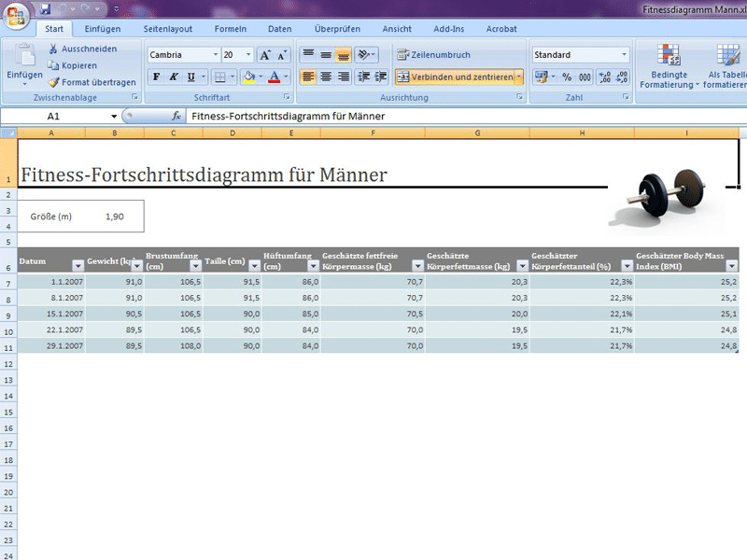Viewport: 747px width, 560px height.
Task: Open the Name Box dropdown arrow
Action: pyautogui.click(x=114, y=116)
